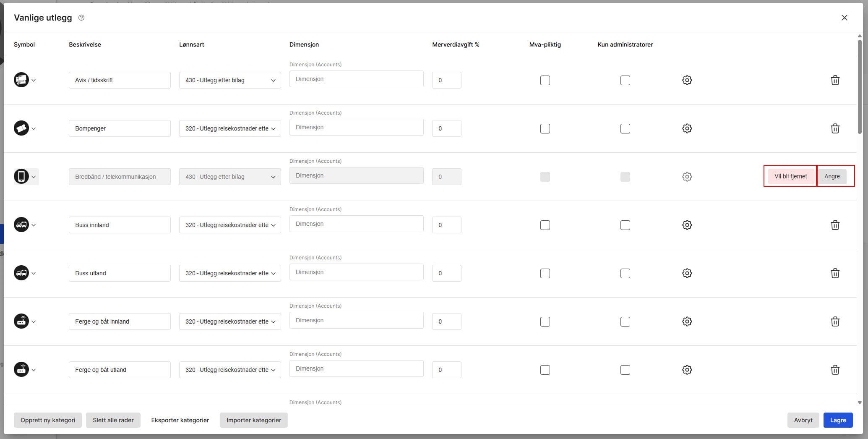
Task: Click the vertical scrollbar down arrow
Action: tap(860, 402)
